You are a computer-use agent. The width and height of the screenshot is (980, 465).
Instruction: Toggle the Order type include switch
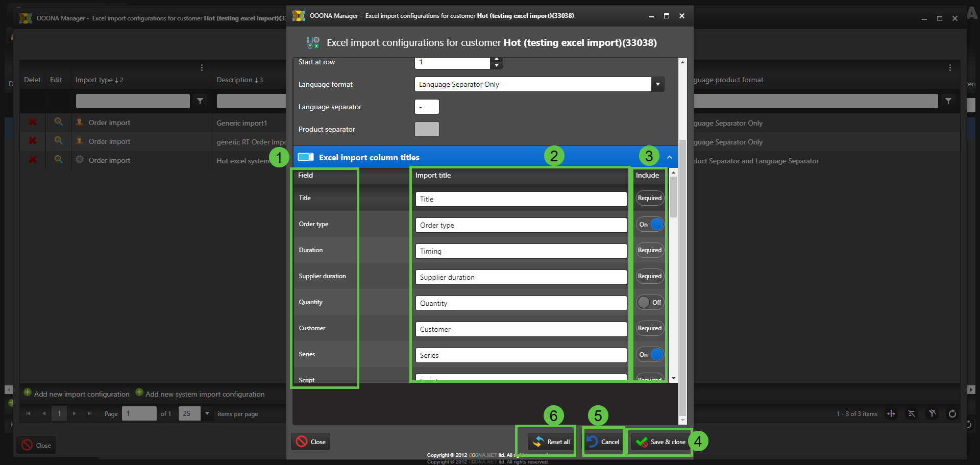(650, 225)
